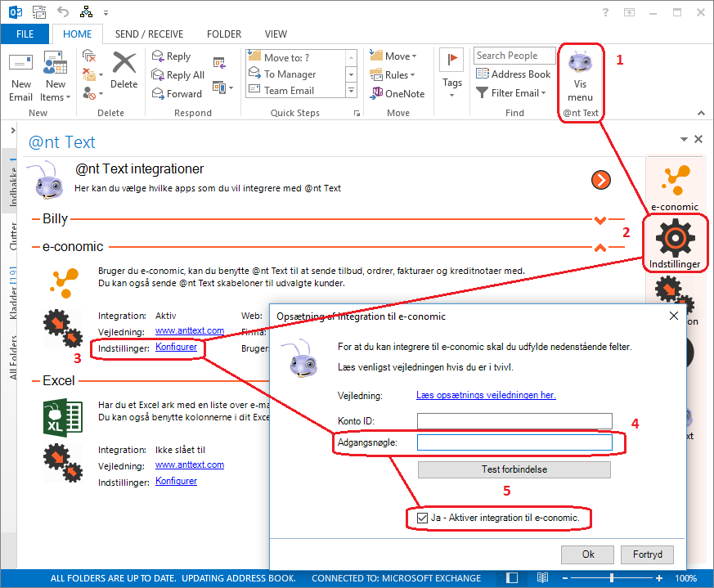Viewport: 714px width, 588px height.
Task: Collapse the e-conomic section chevron
Action: (x=600, y=249)
